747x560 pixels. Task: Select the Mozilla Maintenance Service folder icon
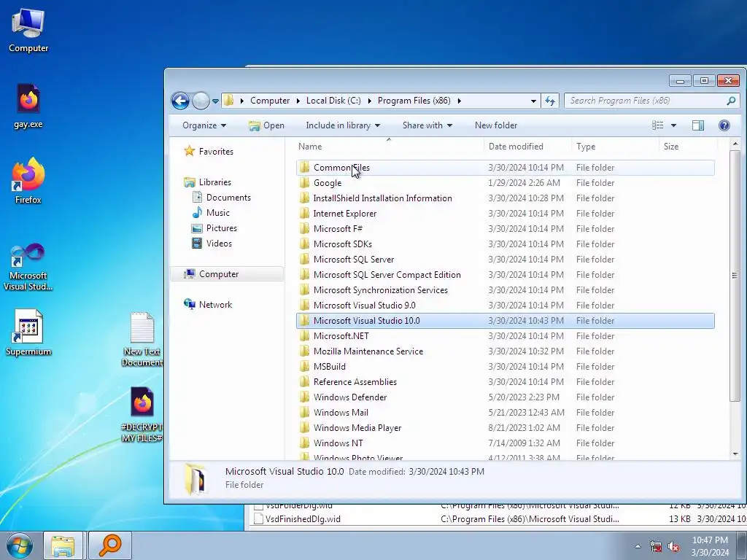pyautogui.click(x=304, y=351)
